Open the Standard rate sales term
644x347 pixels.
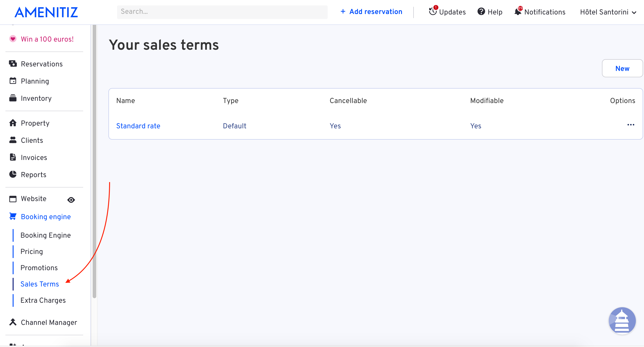[138, 126]
